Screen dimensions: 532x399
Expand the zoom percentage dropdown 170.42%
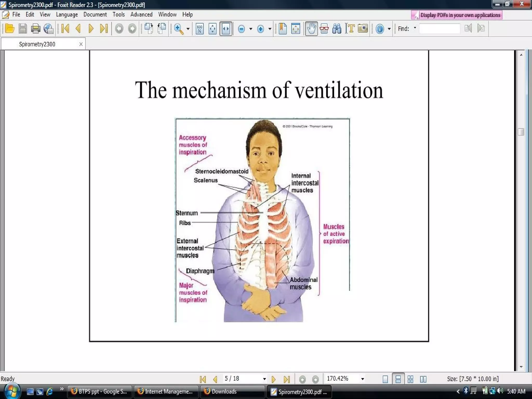[363, 379]
